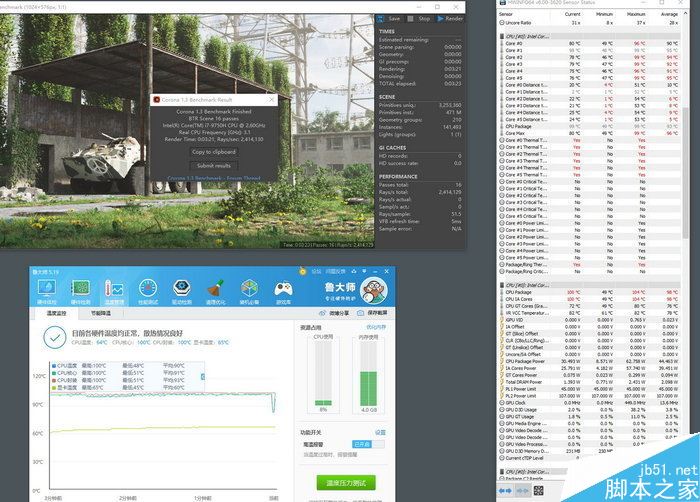Screen dimensions: 700x502
Task: Click the grid icon at HWiNFO bottom bar
Action: point(539,491)
